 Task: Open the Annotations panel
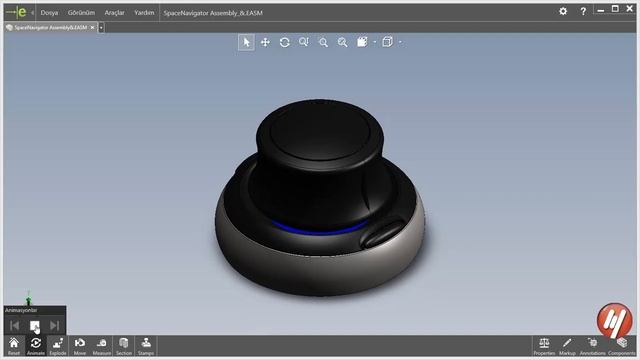coord(592,346)
